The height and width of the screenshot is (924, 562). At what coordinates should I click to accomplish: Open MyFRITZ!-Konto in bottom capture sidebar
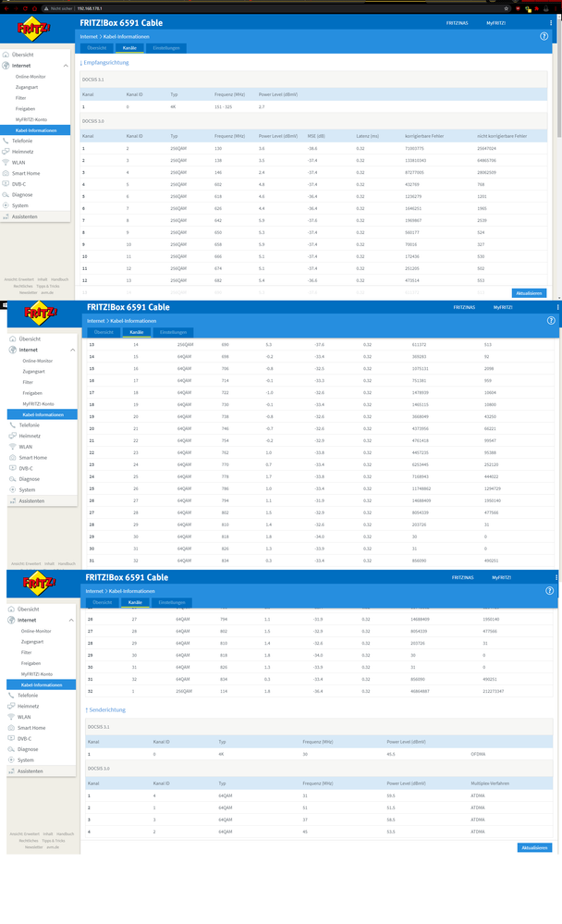click(x=37, y=674)
